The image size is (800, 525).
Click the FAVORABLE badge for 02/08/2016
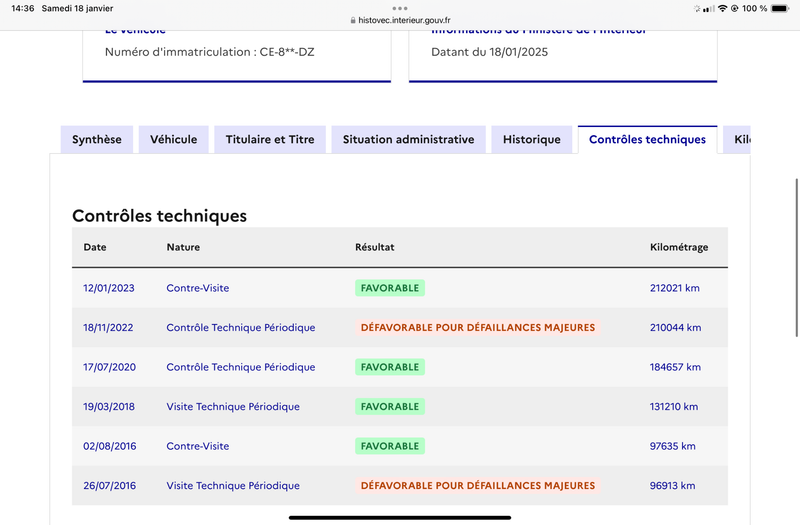(x=390, y=446)
